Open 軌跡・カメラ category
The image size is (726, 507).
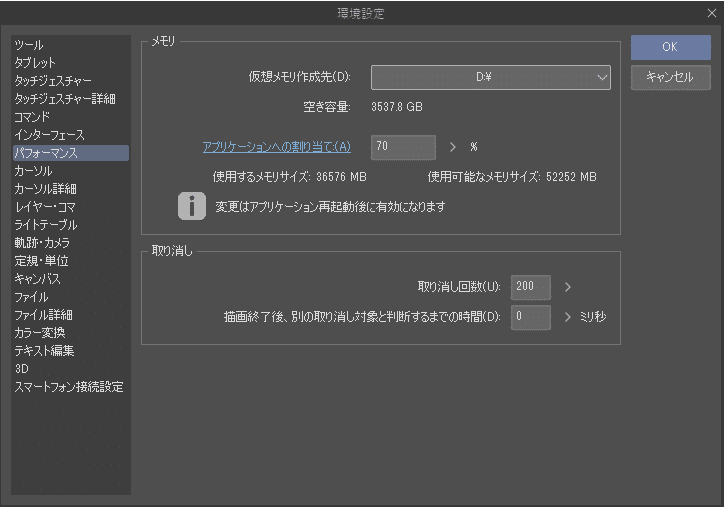(x=71, y=243)
